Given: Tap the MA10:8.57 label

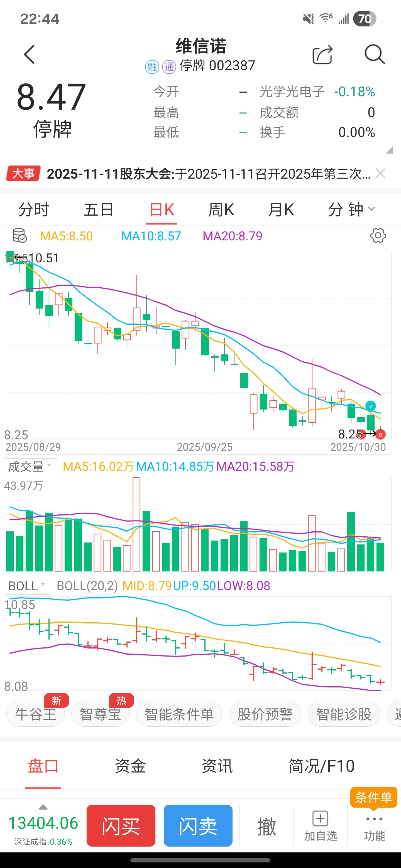Looking at the screenshot, I should tap(151, 236).
